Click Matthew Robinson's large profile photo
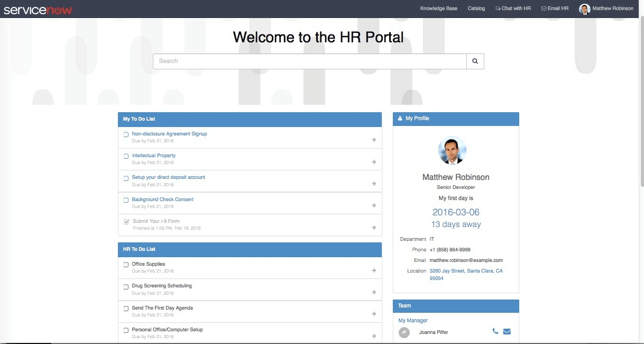This screenshot has height=344, width=644. [452, 150]
